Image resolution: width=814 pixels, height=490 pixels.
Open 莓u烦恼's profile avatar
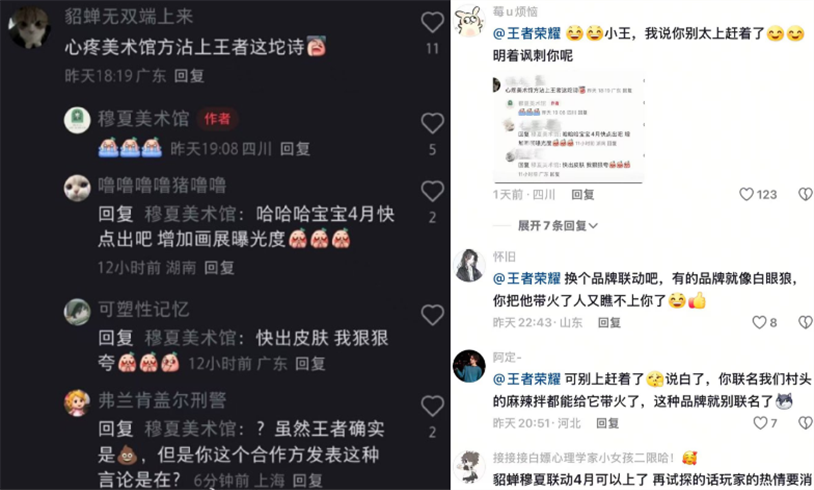(469, 21)
